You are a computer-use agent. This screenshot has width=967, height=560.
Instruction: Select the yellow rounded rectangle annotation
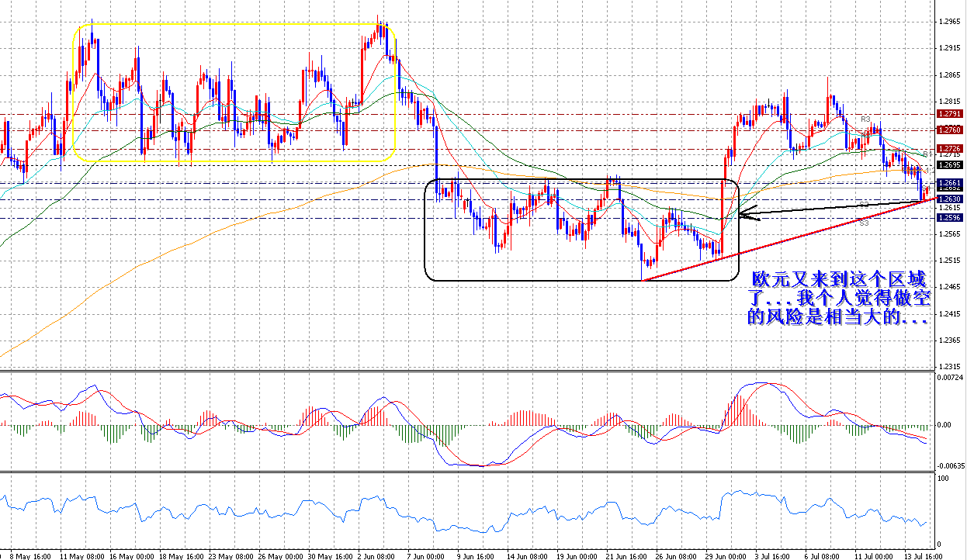tap(233, 93)
